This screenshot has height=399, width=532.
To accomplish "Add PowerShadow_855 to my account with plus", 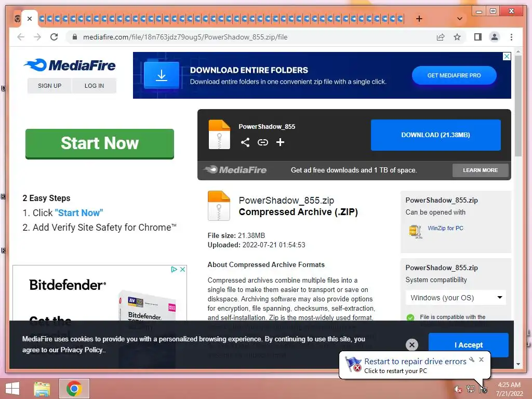I will tap(280, 142).
